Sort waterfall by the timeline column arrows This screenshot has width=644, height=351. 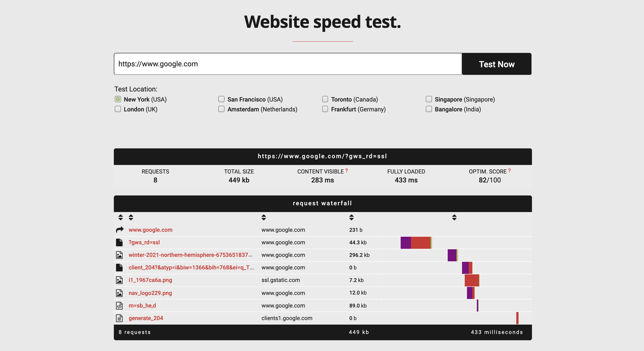point(454,217)
